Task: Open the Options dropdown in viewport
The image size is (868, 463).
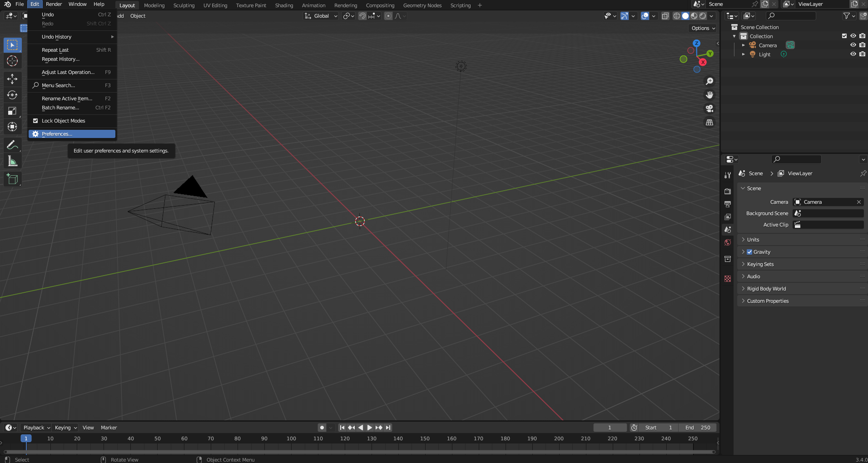Action: tap(703, 28)
